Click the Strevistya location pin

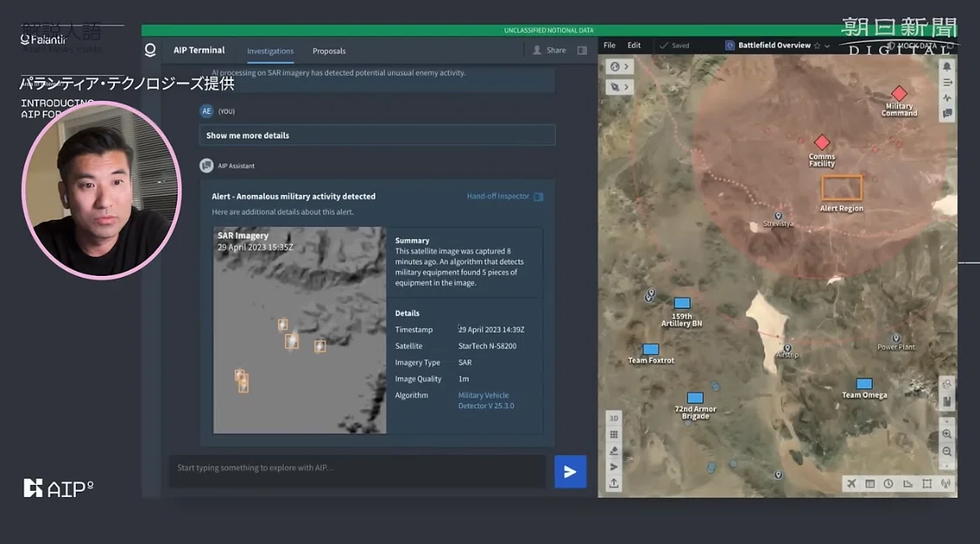(x=778, y=216)
